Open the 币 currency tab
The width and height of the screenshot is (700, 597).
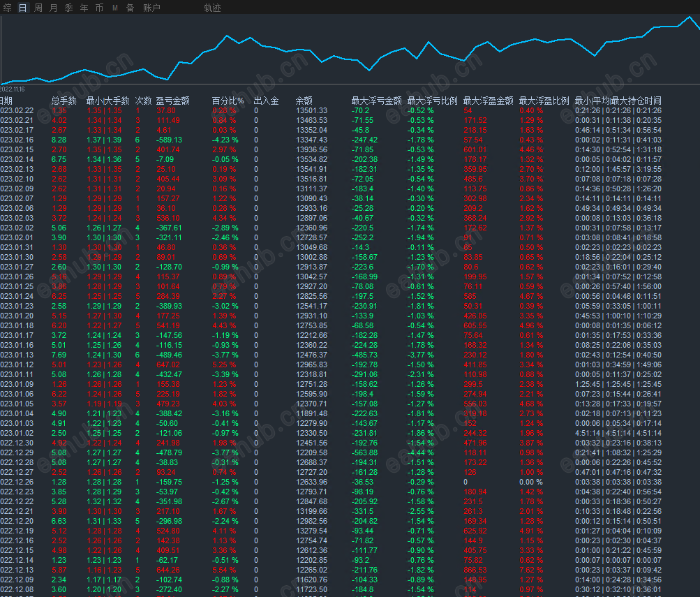click(99, 8)
